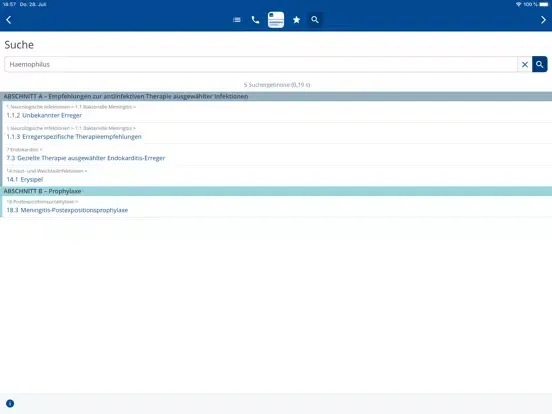Go back with the left chevron arrow
This screenshot has height=414, width=552.
(x=9, y=20)
